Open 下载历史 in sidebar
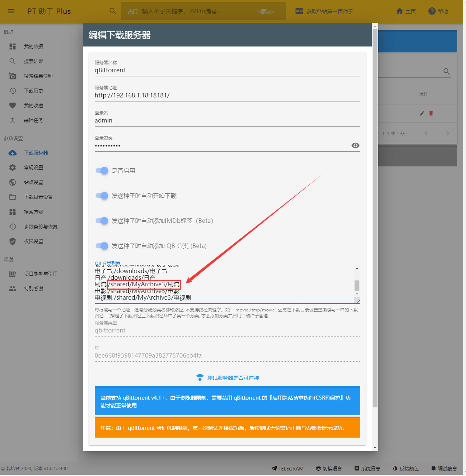This screenshot has height=476, width=466. [34, 91]
